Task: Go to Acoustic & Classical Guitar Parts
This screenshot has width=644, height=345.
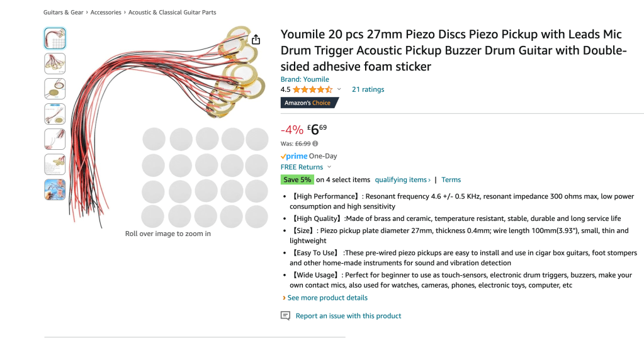Action: 172,13
